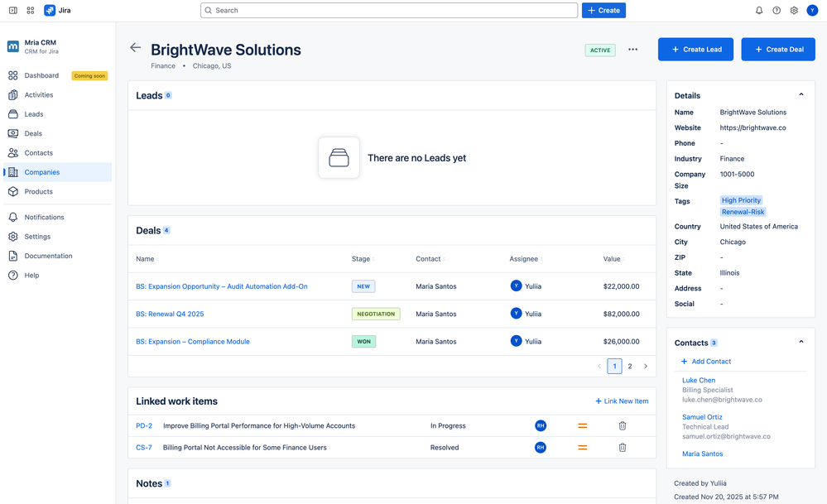Collapse the Contacts panel chevron

(801, 340)
